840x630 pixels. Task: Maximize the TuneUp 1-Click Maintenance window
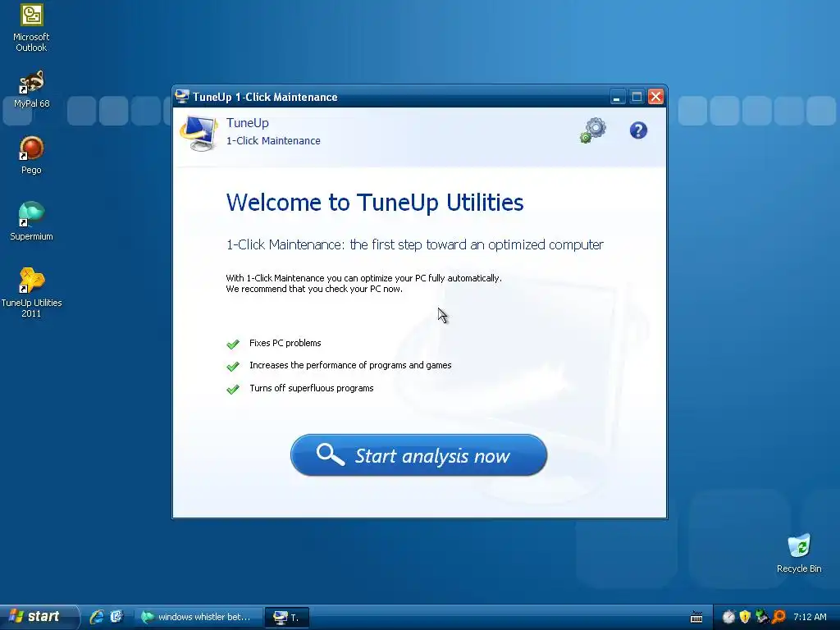point(637,97)
